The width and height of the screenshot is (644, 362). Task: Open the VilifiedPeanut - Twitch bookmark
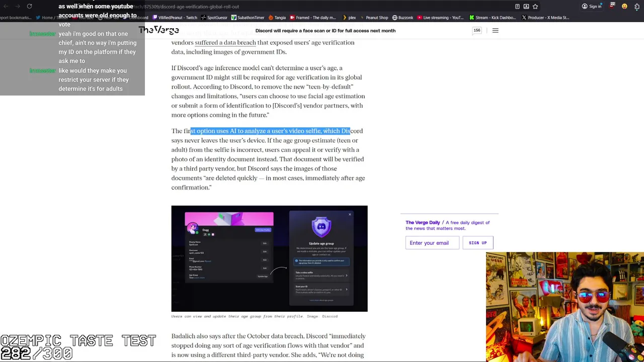point(175,18)
